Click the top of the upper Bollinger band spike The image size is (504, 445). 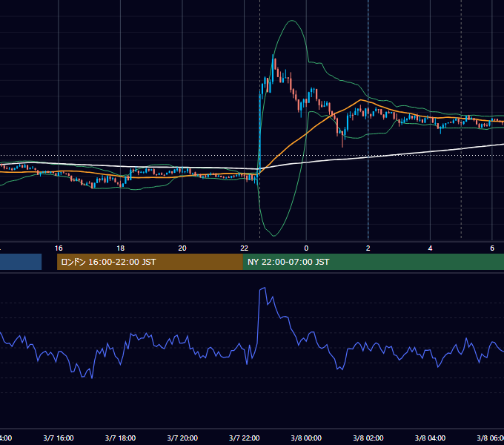[x=292, y=21]
